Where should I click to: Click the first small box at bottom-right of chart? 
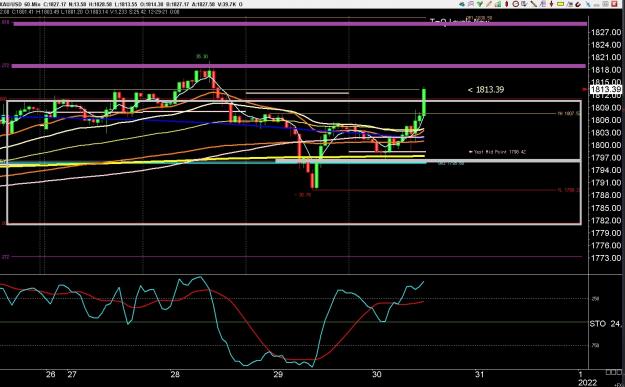click(608, 372)
